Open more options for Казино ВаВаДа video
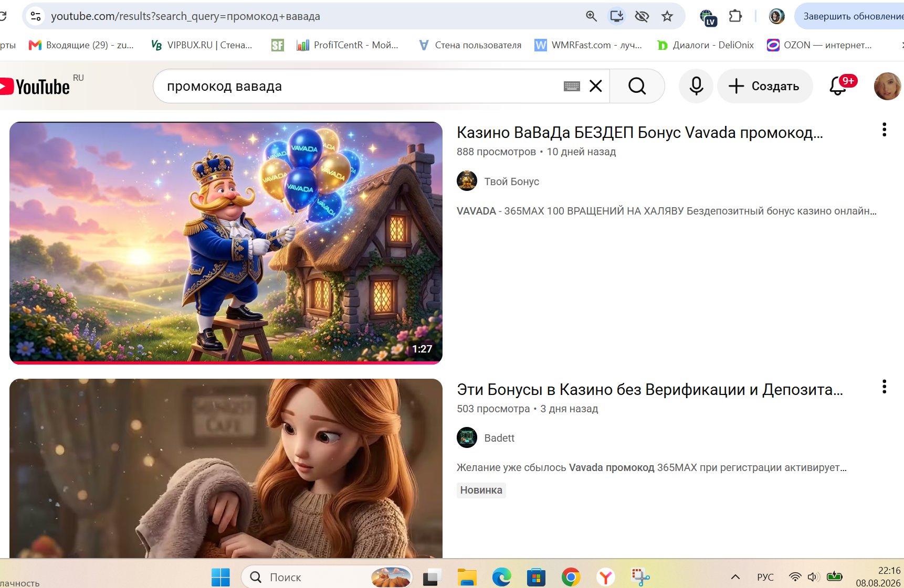 tap(885, 130)
